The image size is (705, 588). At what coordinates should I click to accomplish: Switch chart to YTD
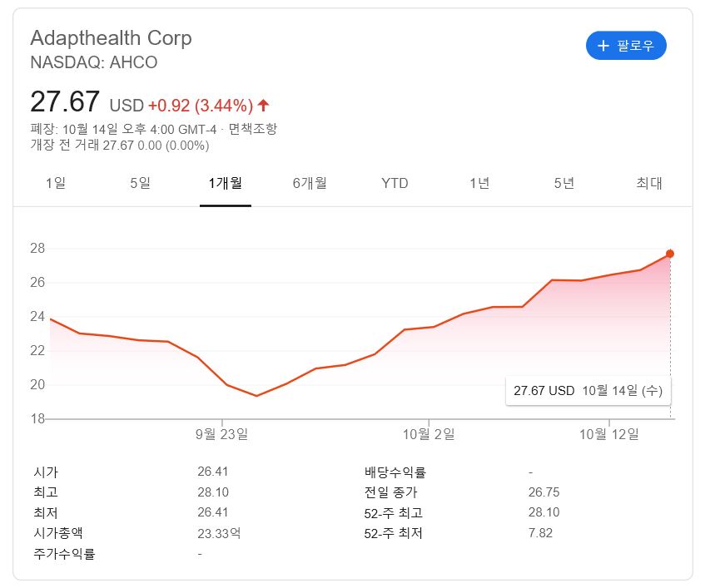tap(395, 183)
